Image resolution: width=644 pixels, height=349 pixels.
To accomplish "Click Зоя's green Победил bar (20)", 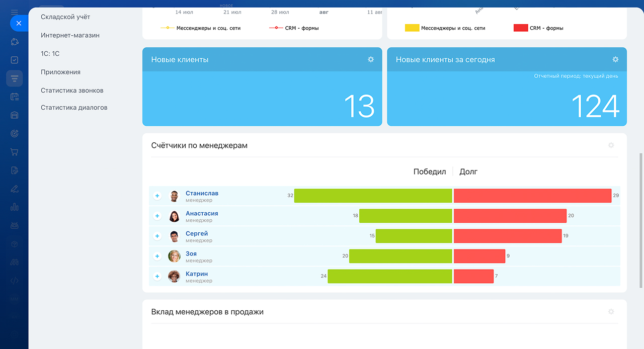I will [x=400, y=256].
